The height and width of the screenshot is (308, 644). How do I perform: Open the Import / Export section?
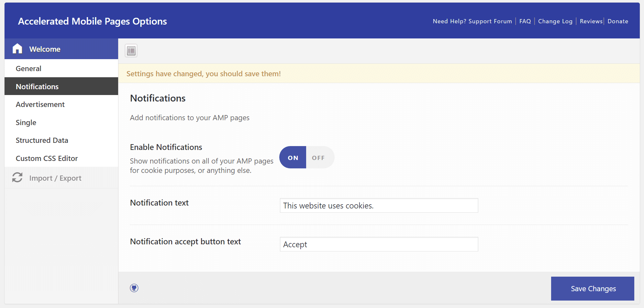tap(61, 178)
